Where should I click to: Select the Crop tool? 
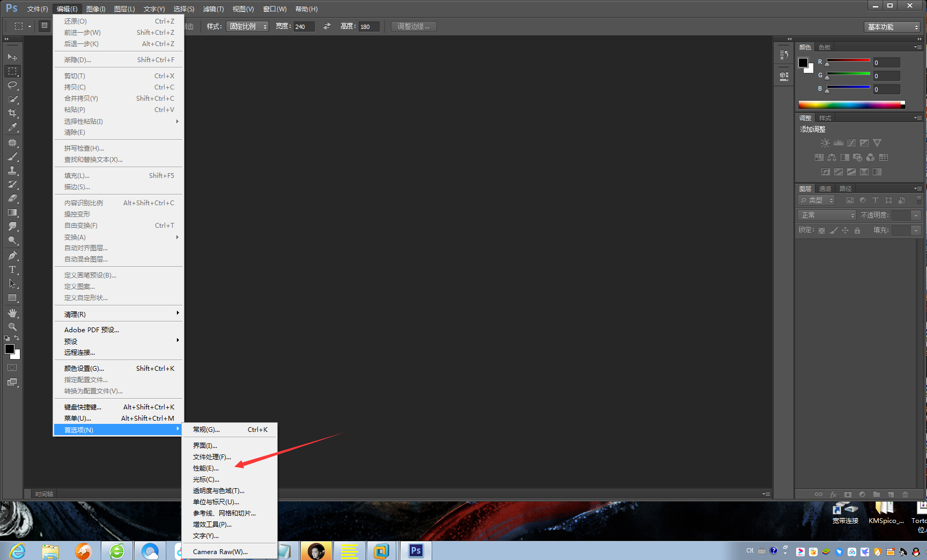click(12, 113)
